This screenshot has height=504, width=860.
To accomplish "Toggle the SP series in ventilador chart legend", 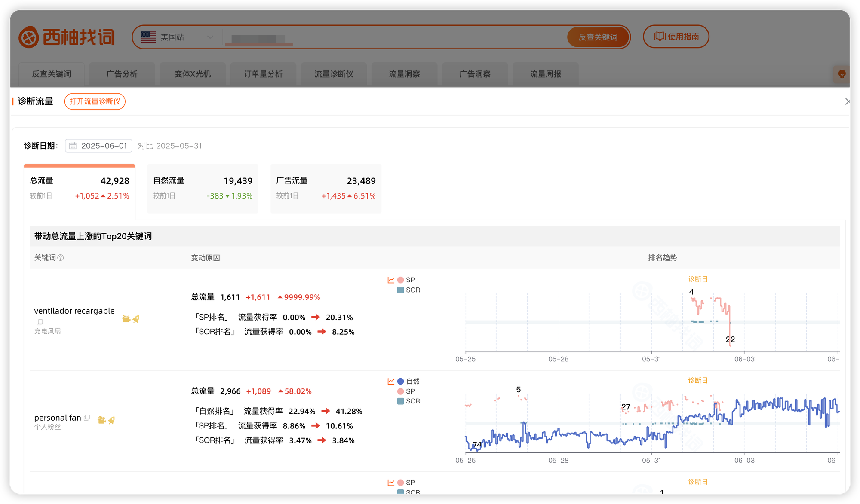I will (406, 280).
